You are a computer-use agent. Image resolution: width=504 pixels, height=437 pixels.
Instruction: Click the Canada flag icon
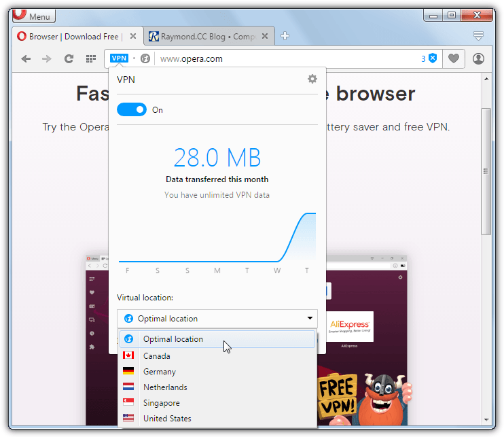pyautogui.click(x=128, y=355)
